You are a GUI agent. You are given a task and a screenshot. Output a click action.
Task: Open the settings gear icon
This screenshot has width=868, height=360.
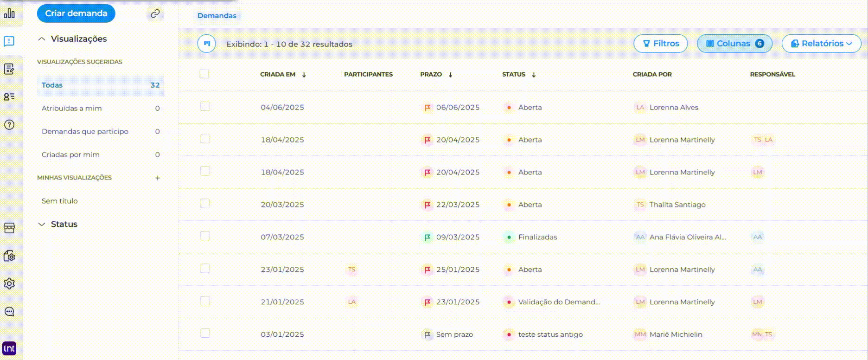click(x=9, y=283)
